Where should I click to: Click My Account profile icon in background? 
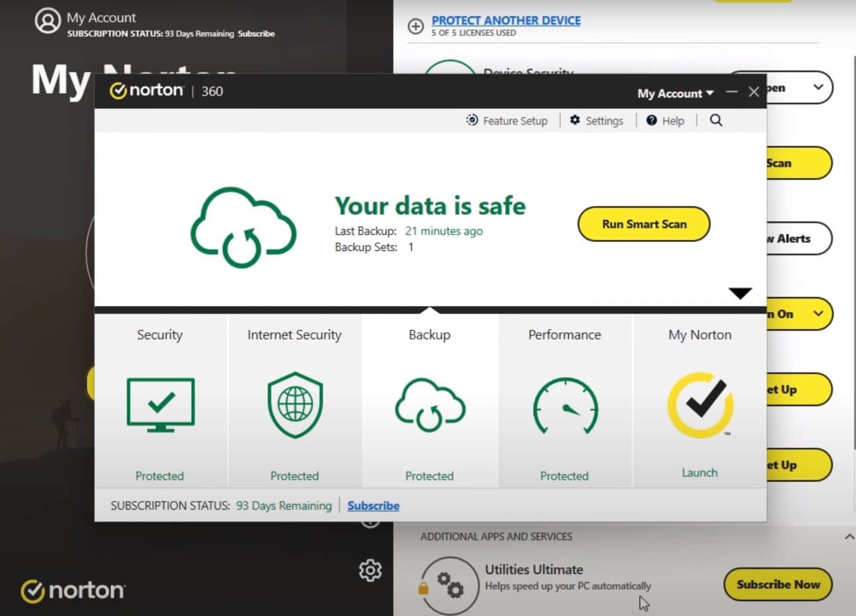(48, 21)
